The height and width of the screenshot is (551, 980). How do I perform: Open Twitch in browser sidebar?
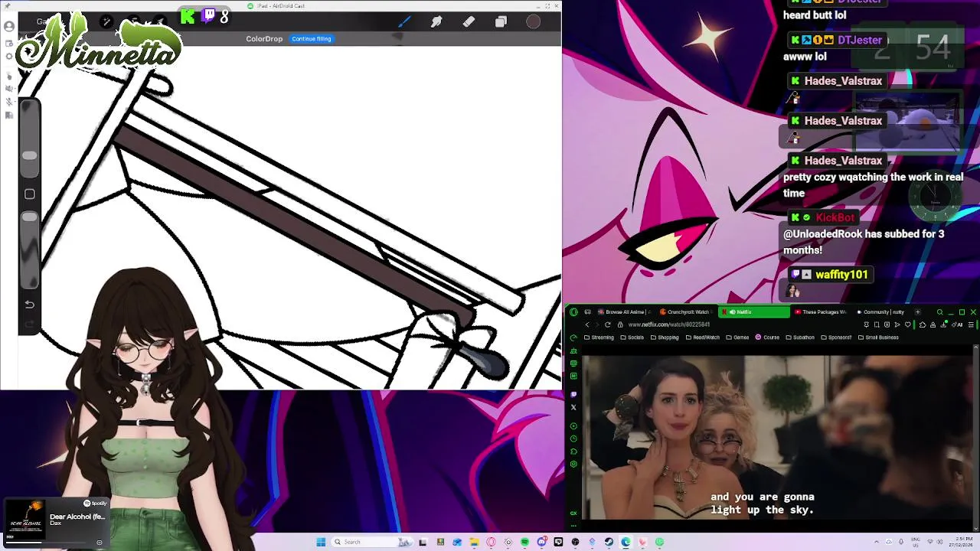pos(573,394)
